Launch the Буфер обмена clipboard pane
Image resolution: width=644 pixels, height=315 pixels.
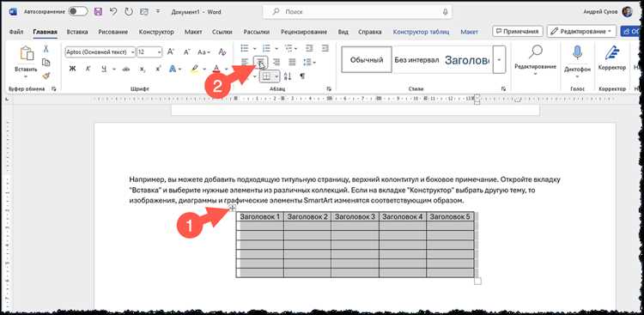click(x=54, y=88)
